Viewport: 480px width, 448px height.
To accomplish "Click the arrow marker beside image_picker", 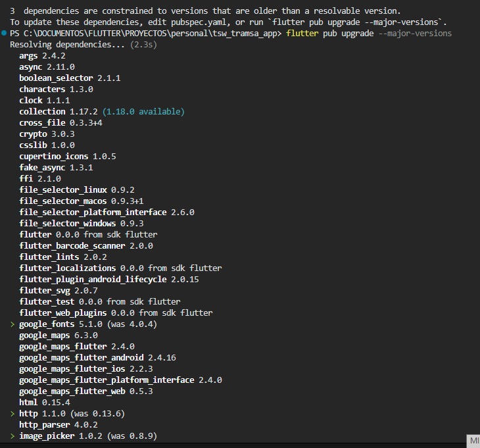I will tap(12, 436).
